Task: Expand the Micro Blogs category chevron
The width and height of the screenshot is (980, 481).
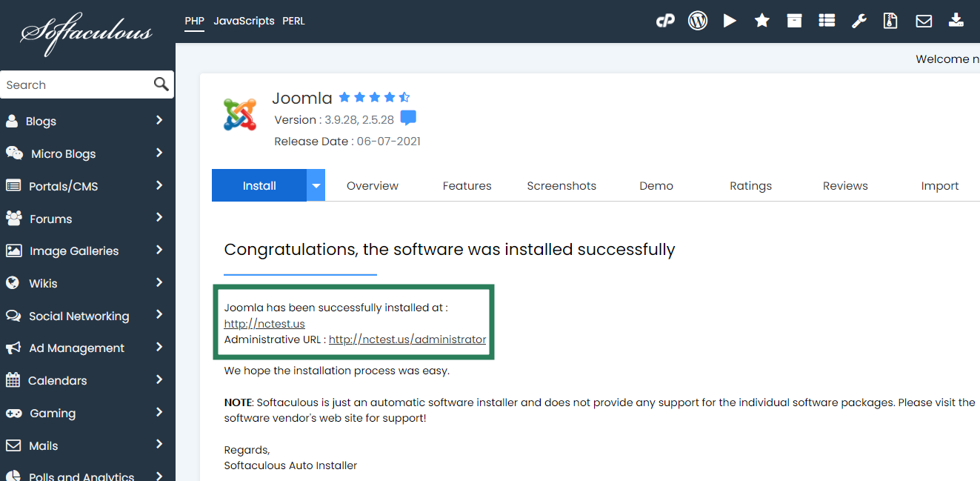Action: coord(159,153)
